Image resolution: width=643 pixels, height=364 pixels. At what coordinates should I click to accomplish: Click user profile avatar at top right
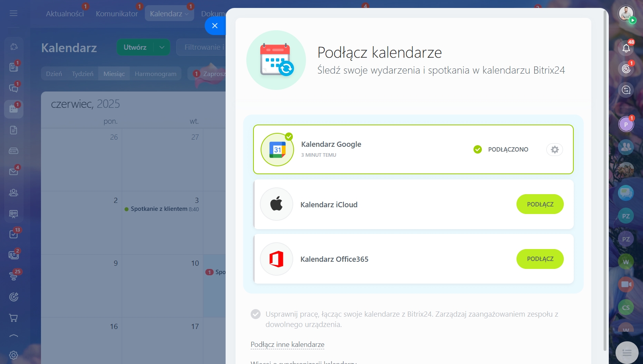[626, 14]
